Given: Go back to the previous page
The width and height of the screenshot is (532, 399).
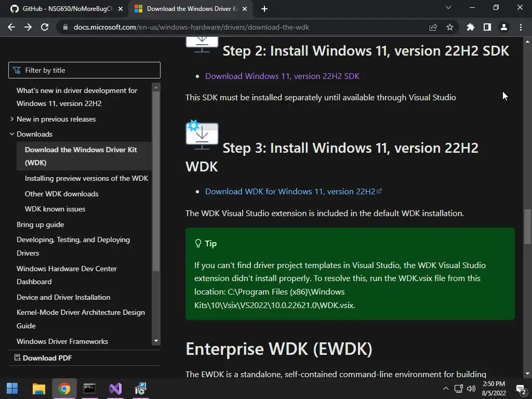Looking at the screenshot, I should [x=11, y=27].
